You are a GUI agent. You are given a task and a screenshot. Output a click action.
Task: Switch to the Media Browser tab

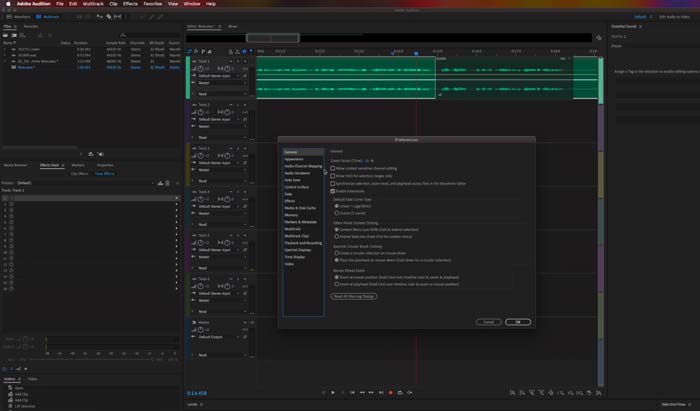pos(16,165)
